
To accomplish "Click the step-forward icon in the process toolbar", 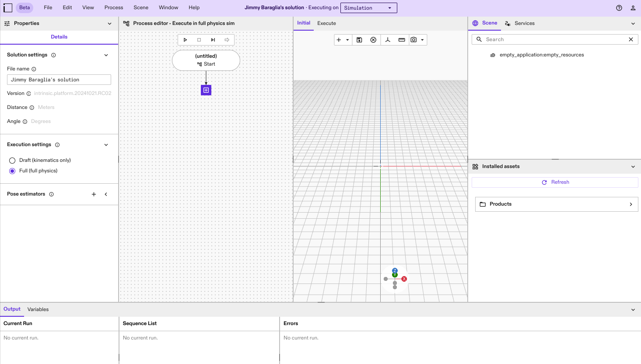I will pos(213,40).
